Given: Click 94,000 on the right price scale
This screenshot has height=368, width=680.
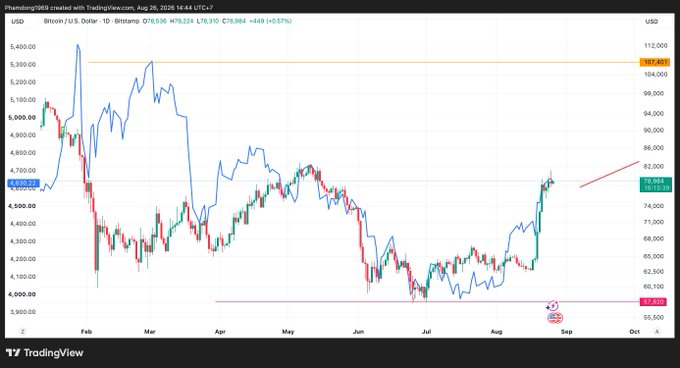Looking at the screenshot, I should point(654,114).
